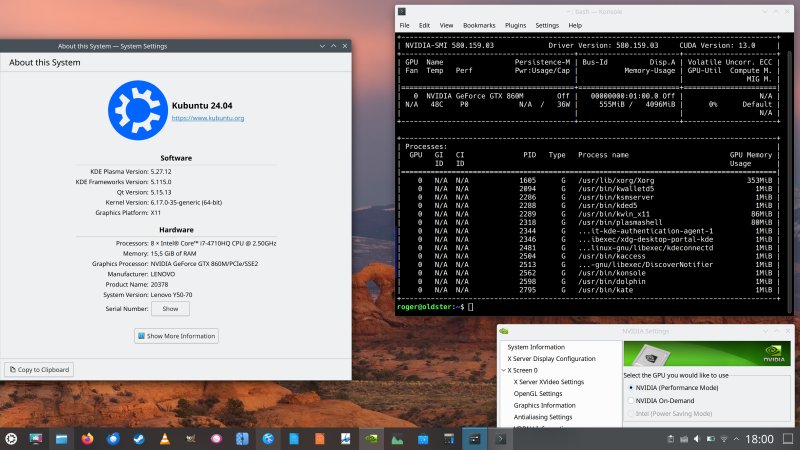Select NVIDIA (Performance Mode) radio button
This screenshot has height=450, width=800.
(673, 388)
